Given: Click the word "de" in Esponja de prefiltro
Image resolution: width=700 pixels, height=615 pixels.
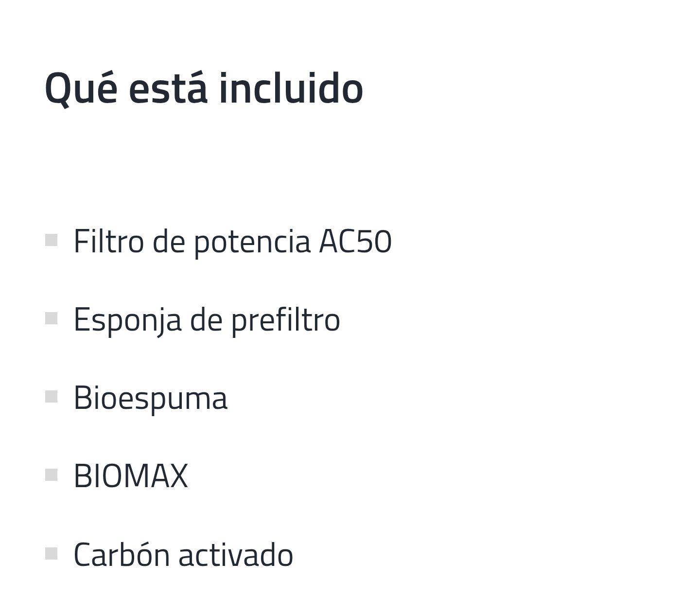Looking at the screenshot, I should [206, 319].
